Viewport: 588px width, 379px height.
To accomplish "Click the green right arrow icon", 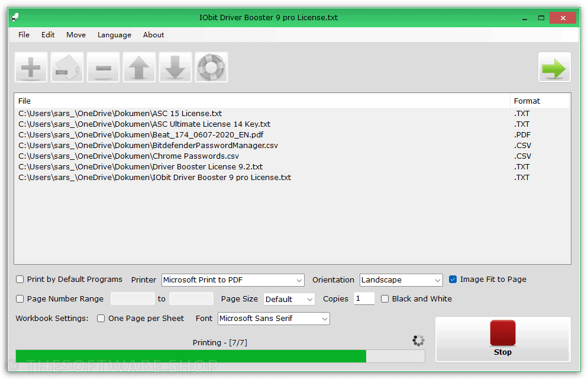I will pyautogui.click(x=554, y=68).
